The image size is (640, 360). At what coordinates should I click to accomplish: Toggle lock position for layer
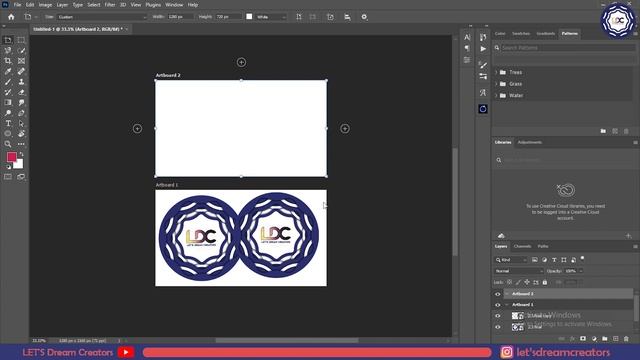click(527, 282)
